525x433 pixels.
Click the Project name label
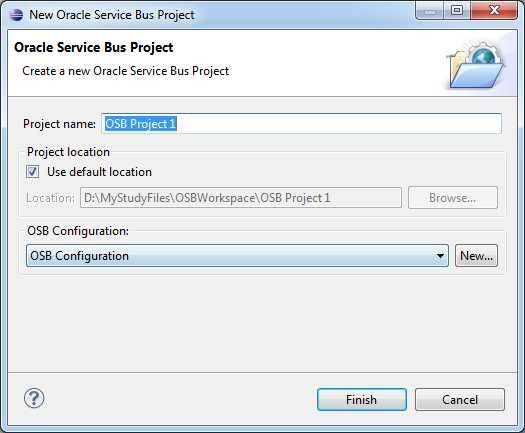(x=59, y=124)
